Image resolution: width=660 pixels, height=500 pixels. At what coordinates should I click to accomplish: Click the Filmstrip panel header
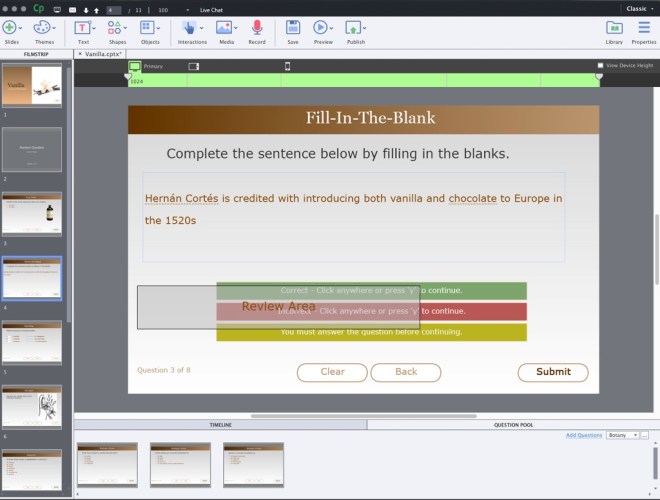pyautogui.click(x=36, y=54)
